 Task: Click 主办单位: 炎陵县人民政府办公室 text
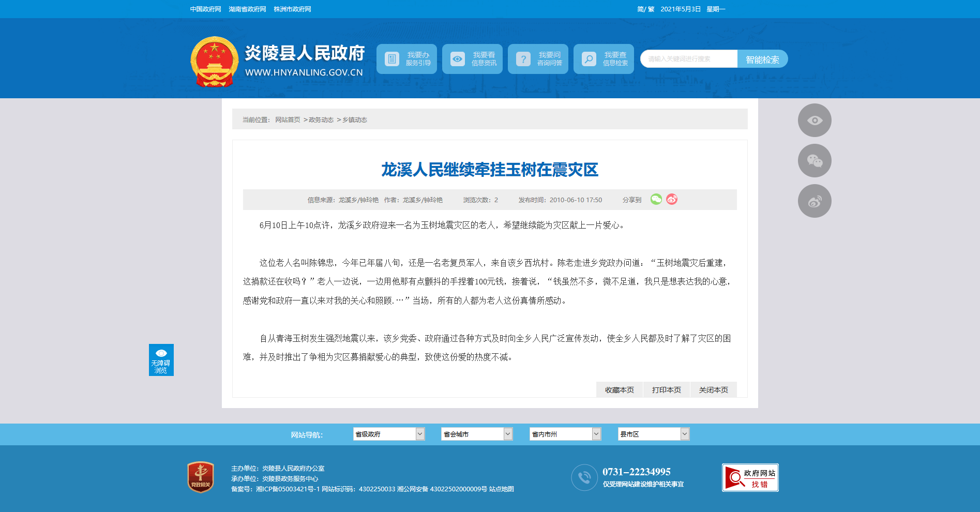click(278, 469)
